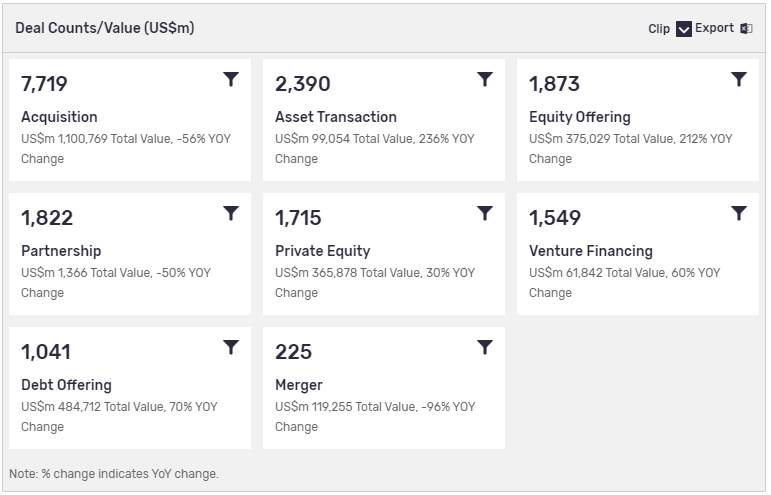The height and width of the screenshot is (495, 771).
Task: Open the 1,715 Private Equity count
Action: point(298,218)
